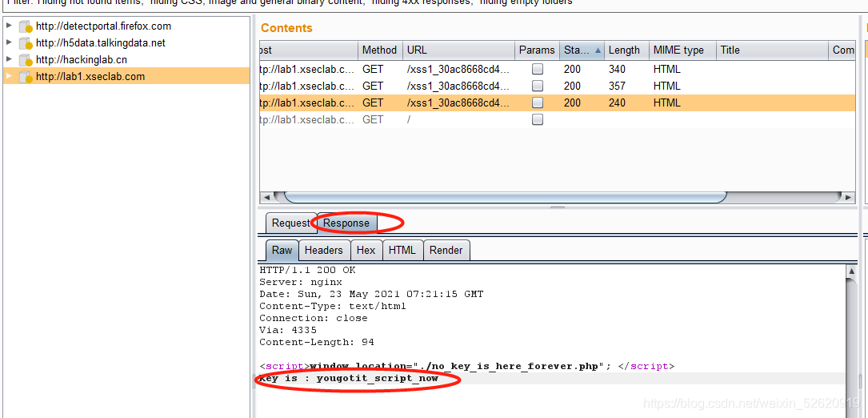Open the Hex view tab
The width and height of the screenshot is (868, 418).
pos(366,250)
